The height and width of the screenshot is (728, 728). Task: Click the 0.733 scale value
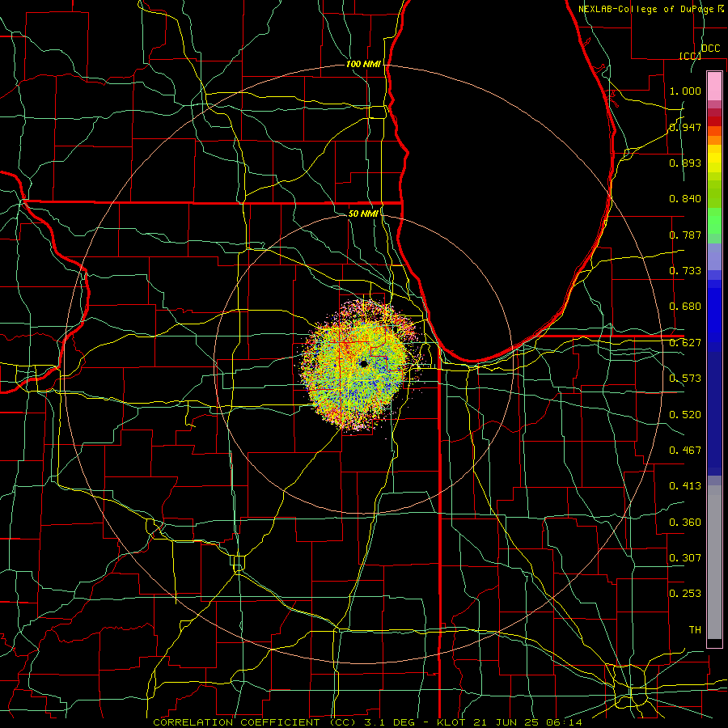point(685,271)
